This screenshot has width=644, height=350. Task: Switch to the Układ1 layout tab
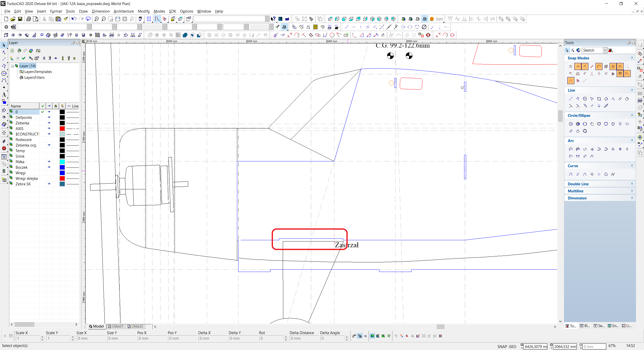point(115,326)
